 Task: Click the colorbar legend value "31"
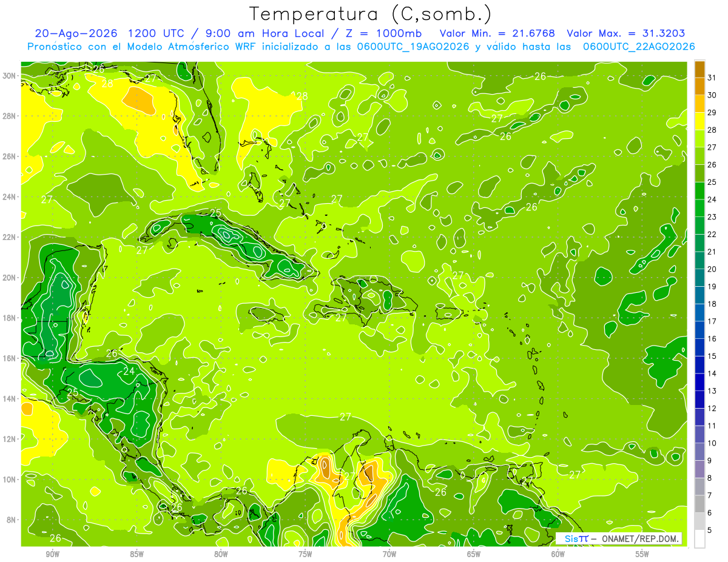(x=712, y=78)
